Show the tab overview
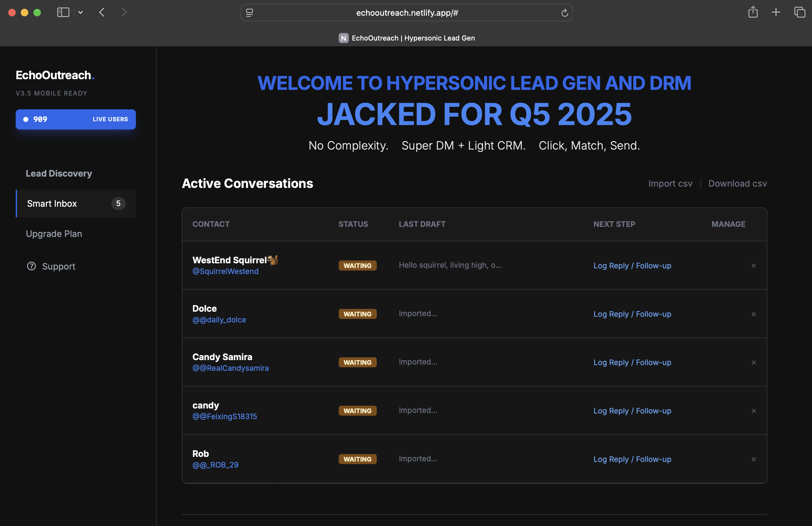The height and width of the screenshot is (526, 812). (800, 12)
